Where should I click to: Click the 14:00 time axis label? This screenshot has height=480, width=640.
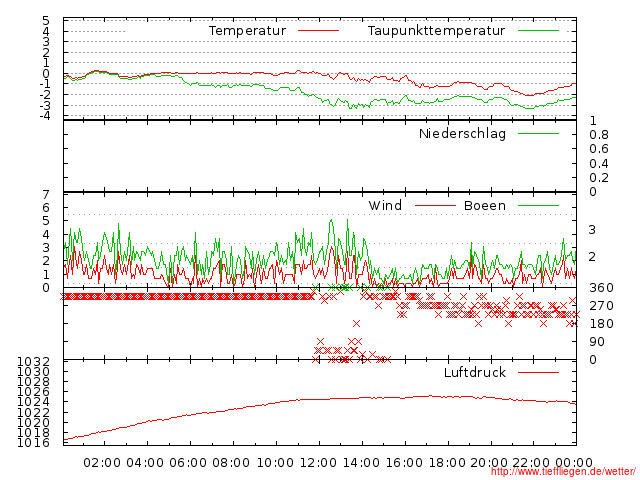pos(361,462)
